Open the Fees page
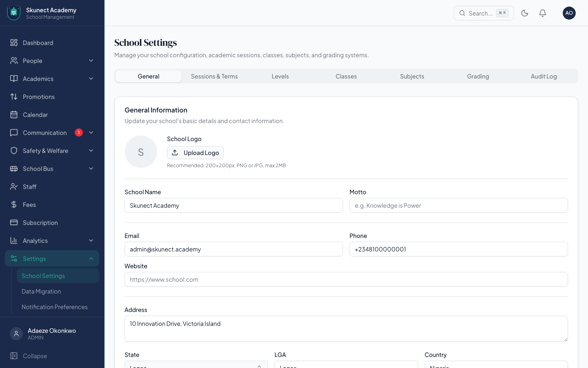 coord(52,204)
